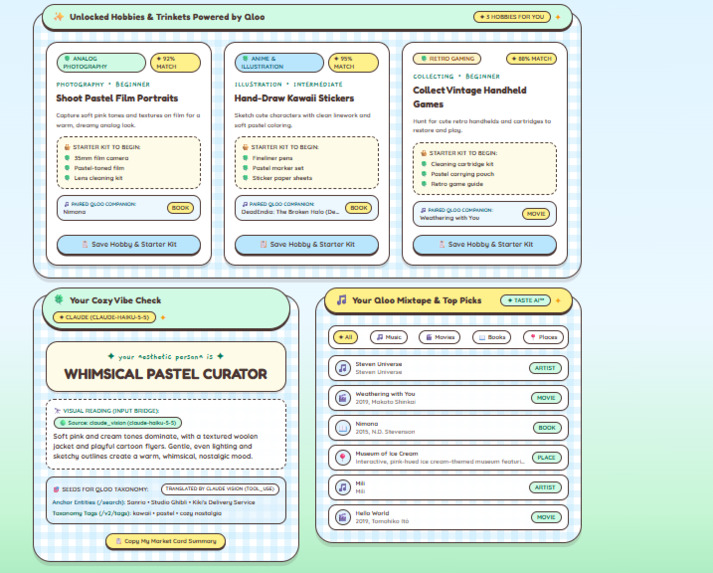Viewport: 713px width, 573px height.
Task: Filter mixtape picks by Music
Action: [x=389, y=337]
